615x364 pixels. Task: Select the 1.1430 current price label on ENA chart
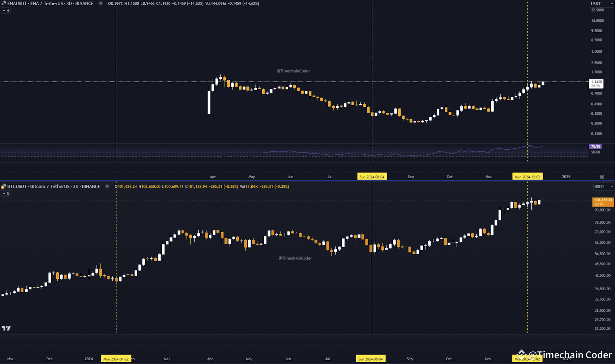click(x=596, y=84)
